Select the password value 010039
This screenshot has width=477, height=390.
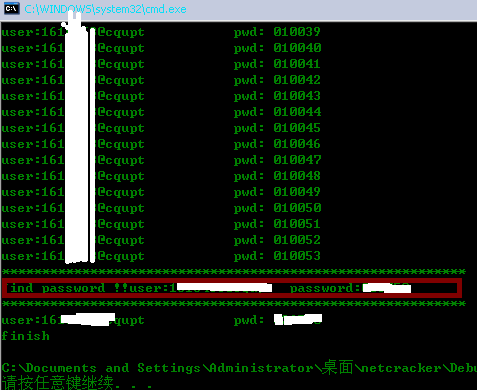(297, 32)
